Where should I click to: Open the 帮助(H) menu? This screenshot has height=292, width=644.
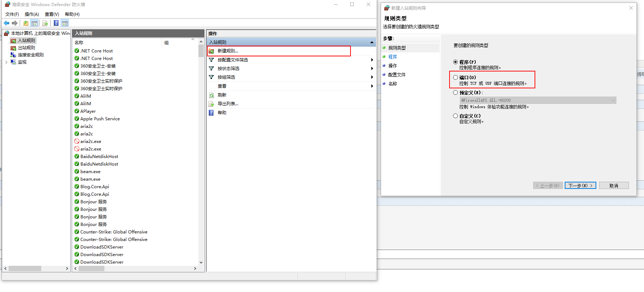[x=72, y=14]
